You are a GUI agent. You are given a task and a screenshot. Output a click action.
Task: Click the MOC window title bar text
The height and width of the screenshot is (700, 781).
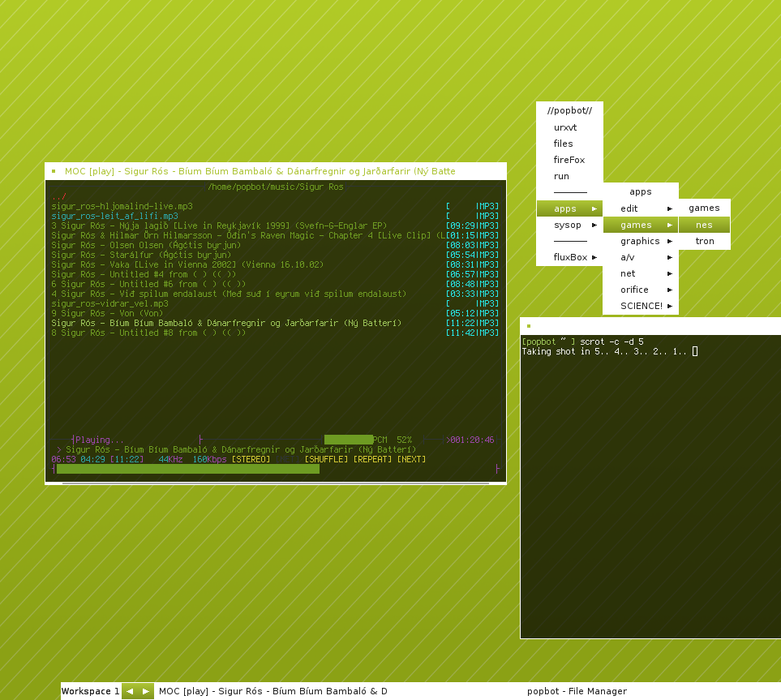(260, 171)
